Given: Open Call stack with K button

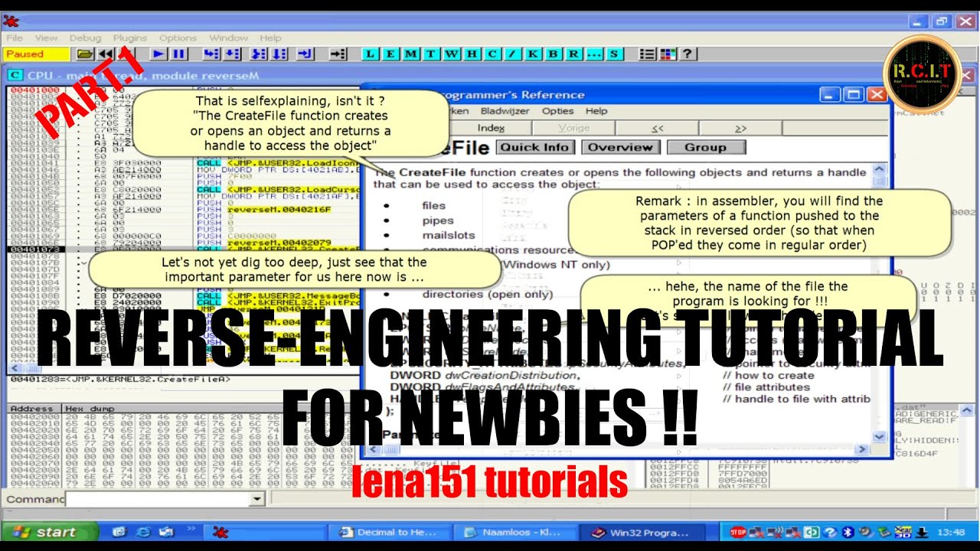Looking at the screenshot, I should click(533, 54).
